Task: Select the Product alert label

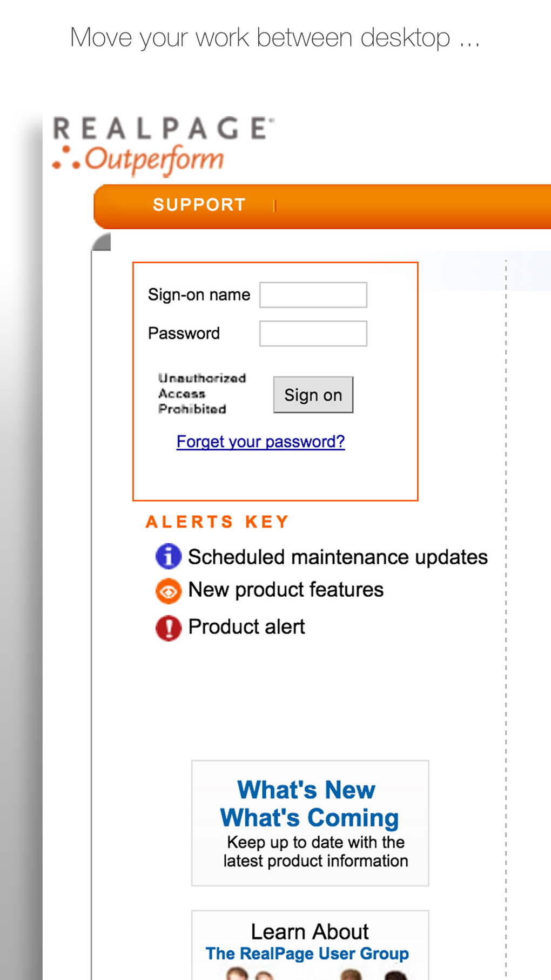Action: pos(246,627)
